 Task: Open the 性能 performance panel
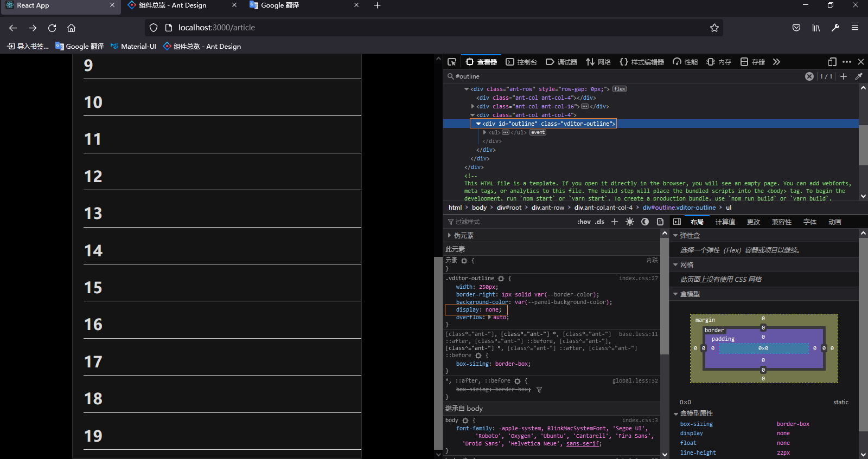tap(685, 62)
